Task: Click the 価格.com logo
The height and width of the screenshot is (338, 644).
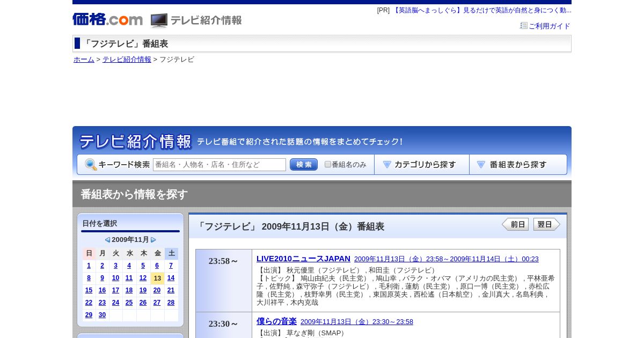Action: [108, 19]
